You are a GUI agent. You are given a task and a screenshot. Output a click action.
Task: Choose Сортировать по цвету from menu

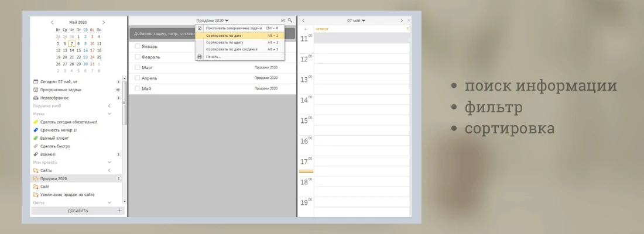[224, 42]
